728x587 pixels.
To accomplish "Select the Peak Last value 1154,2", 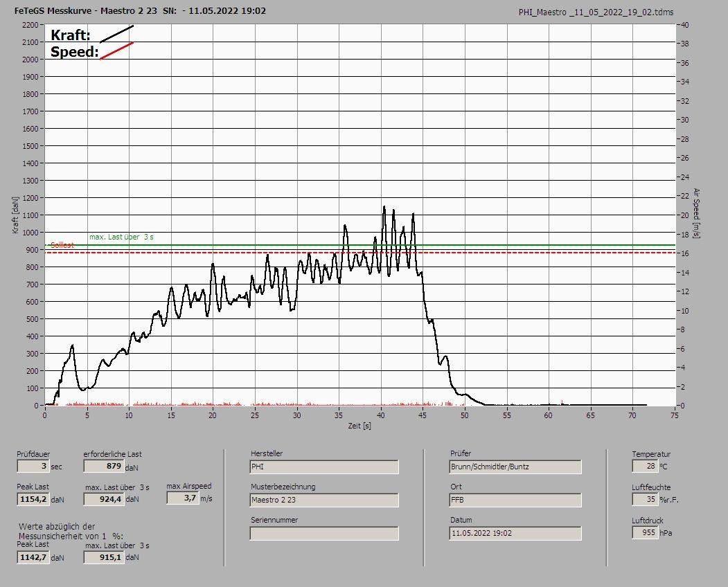I will click(33, 499).
